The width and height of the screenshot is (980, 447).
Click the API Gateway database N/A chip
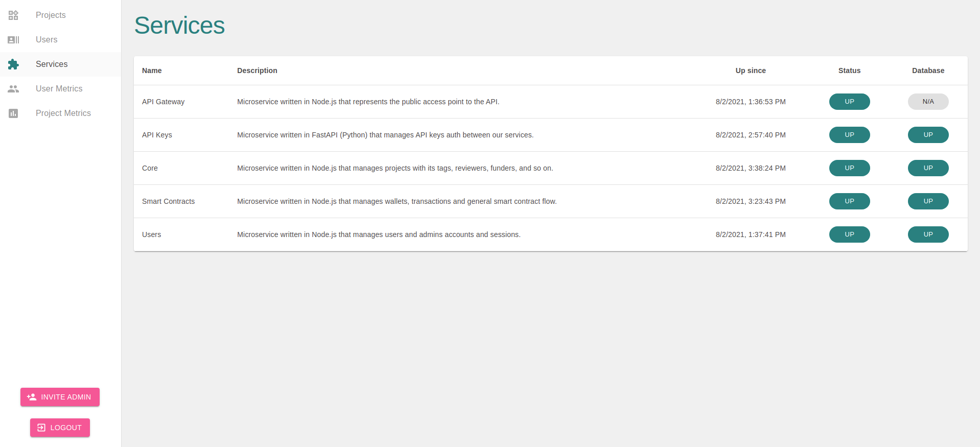pos(928,102)
